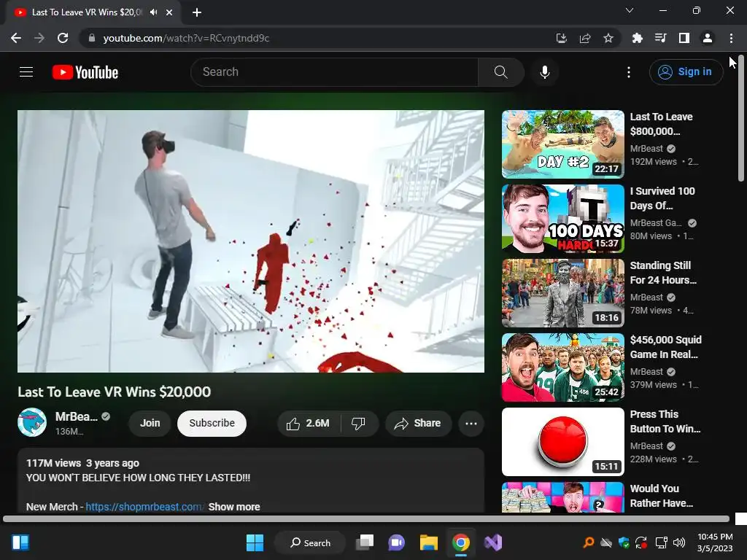Open Chrome three-dot menu
The width and height of the screenshot is (747, 560).
731,38
